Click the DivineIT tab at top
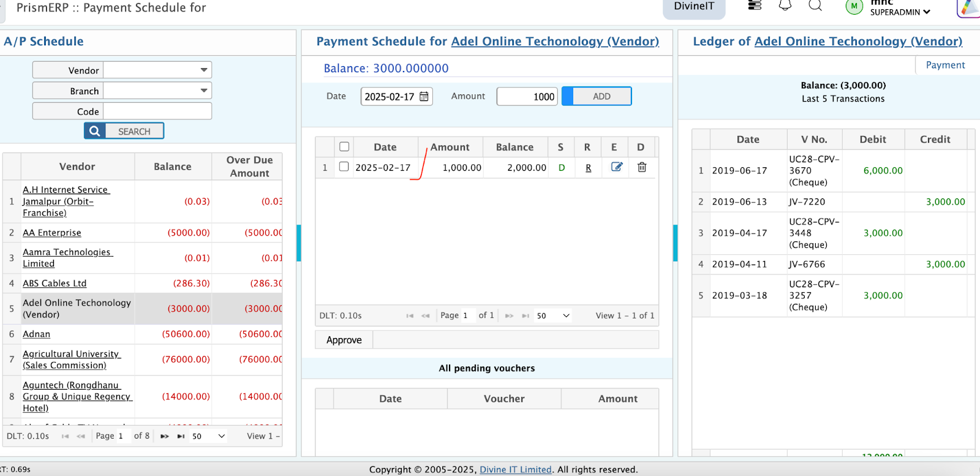 click(694, 7)
